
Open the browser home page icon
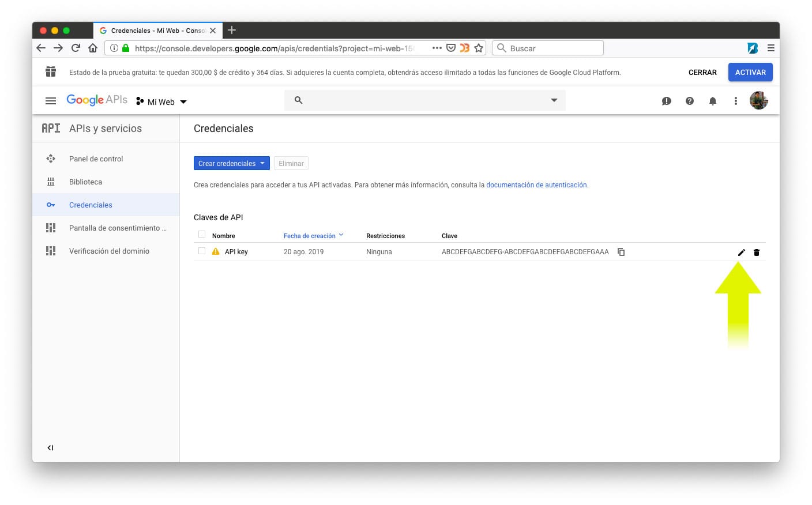(93, 48)
